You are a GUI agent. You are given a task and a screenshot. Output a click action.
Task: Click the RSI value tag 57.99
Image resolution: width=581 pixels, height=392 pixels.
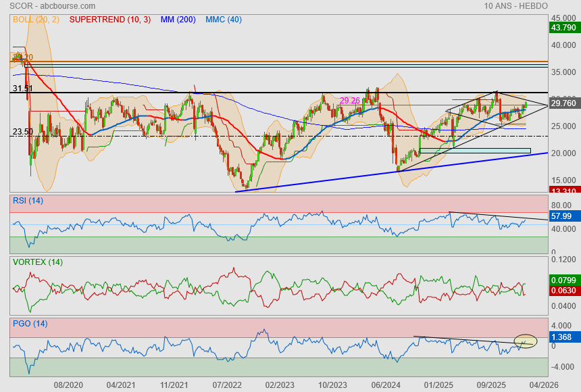pos(562,216)
